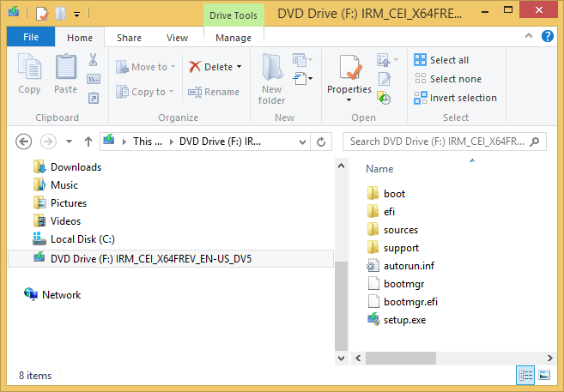564x392 pixels.
Task: Click the Cut scissors icon
Action: pyautogui.click(x=94, y=60)
